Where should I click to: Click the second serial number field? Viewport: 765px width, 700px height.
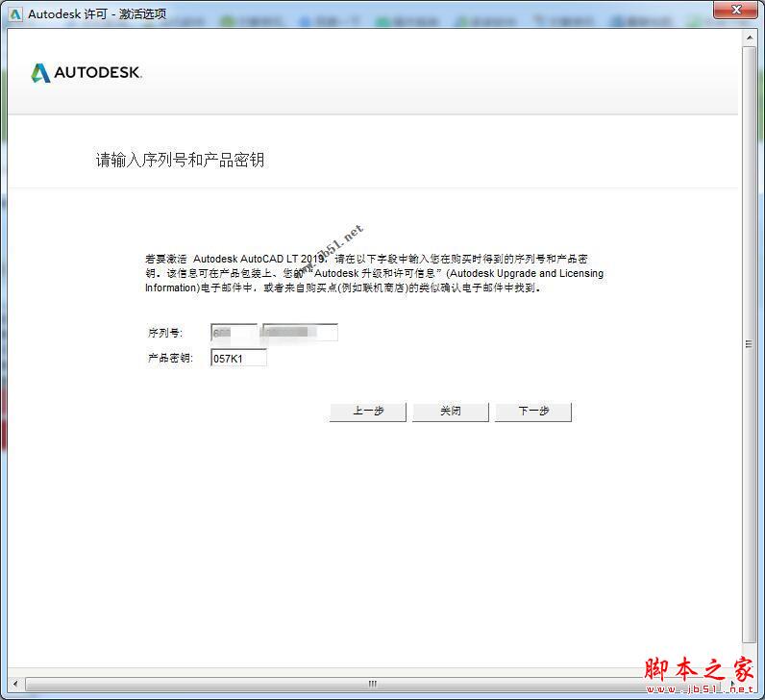[300, 333]
